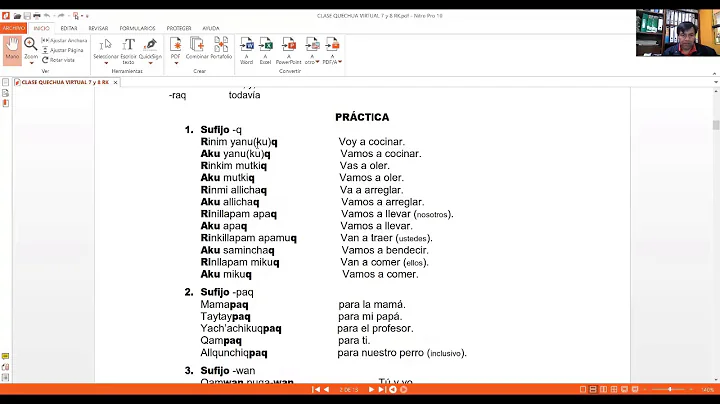
Task: Expand the A otro dropdown arrow
Action: (317, 62)
